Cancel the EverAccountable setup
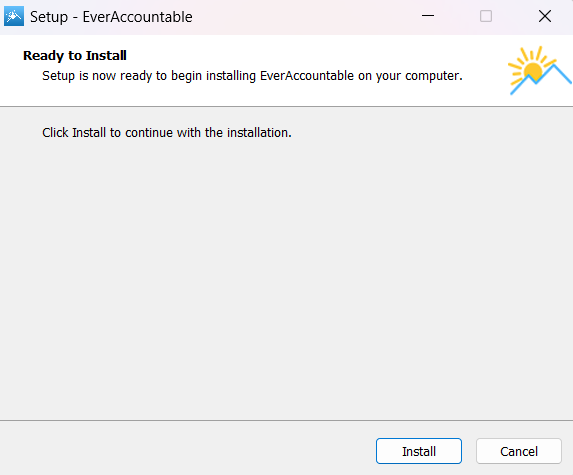Viewport: 573px width, 475px height. (x=519, y=451)
